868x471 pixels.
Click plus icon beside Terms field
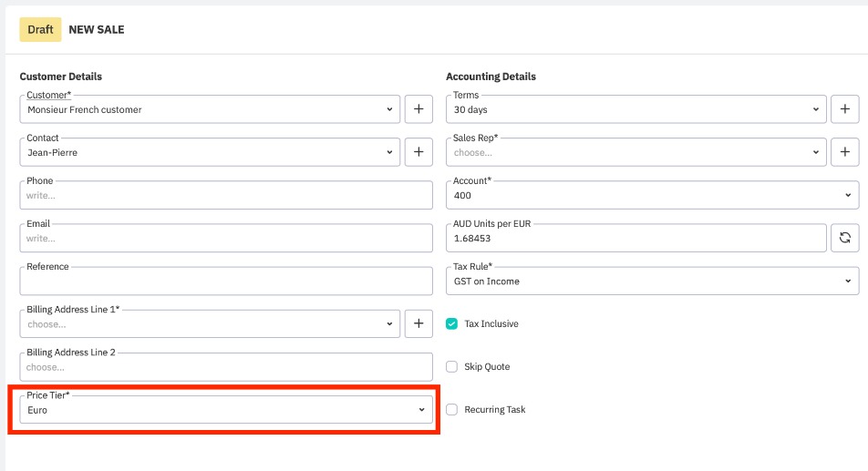click(x=844, y=109)
